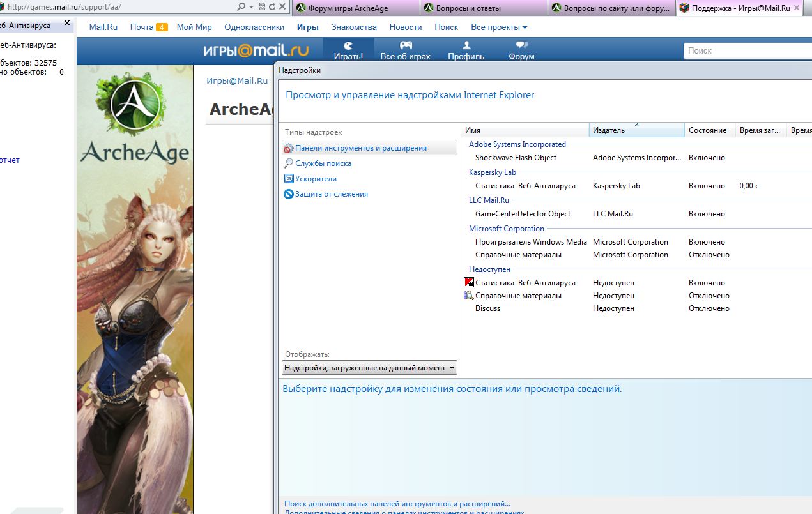The image size is (812, 514).
Task: Collapse the Недоступен group header
Action: [489, 269]
